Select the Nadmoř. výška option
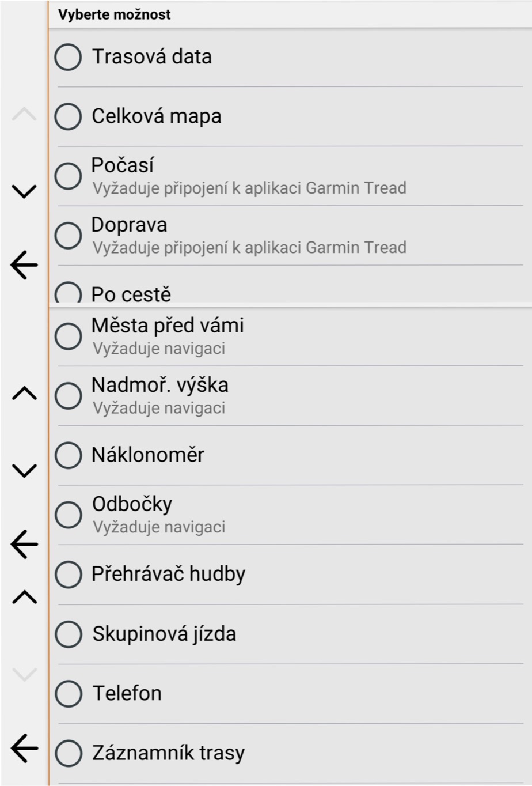This screenshot has width=532, height=786. [x=67, y=395]
